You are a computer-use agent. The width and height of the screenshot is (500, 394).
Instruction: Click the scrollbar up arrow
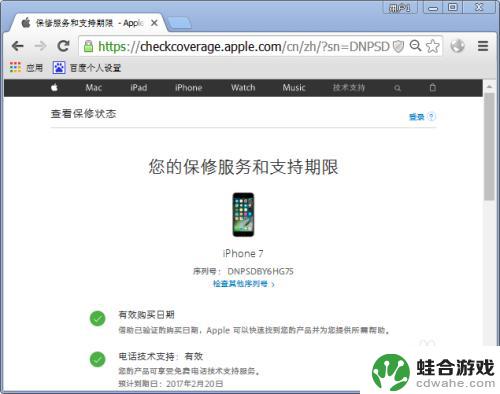coord(489,86)
